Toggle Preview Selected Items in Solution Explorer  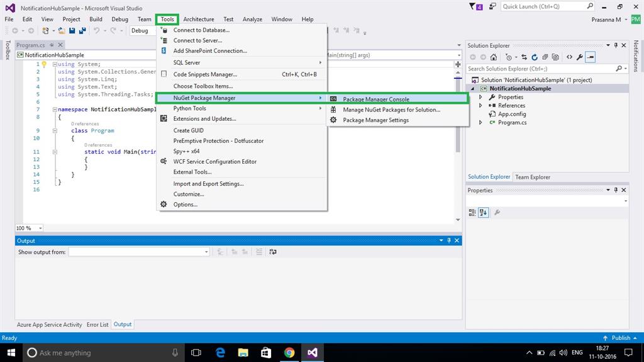pos(590,57)
